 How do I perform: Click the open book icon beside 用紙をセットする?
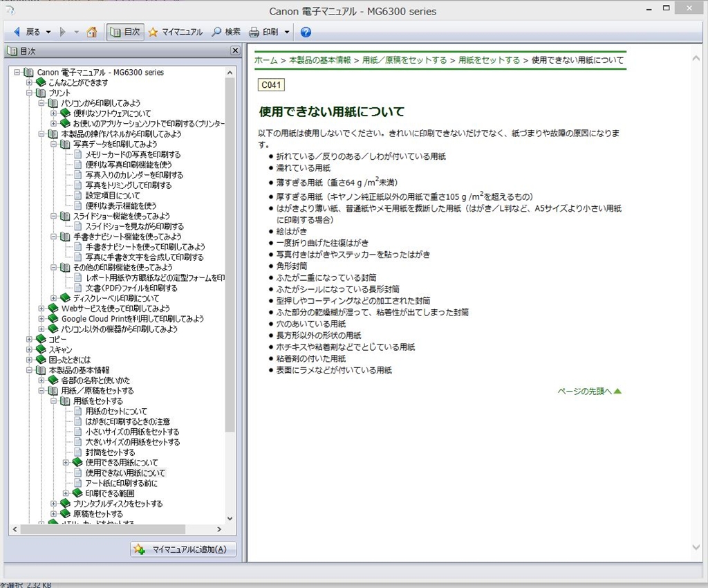click(65, 401)
